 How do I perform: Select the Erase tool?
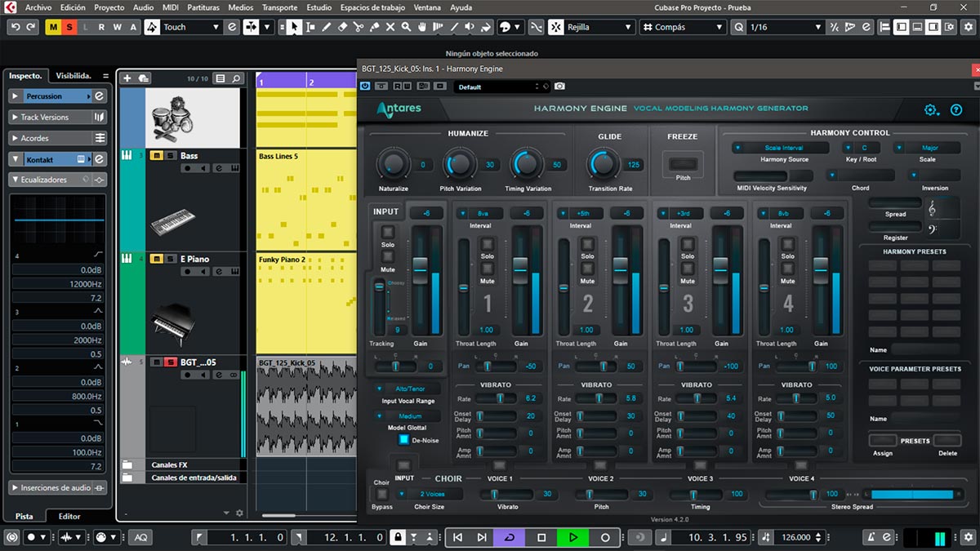click(x=343, y=27)
